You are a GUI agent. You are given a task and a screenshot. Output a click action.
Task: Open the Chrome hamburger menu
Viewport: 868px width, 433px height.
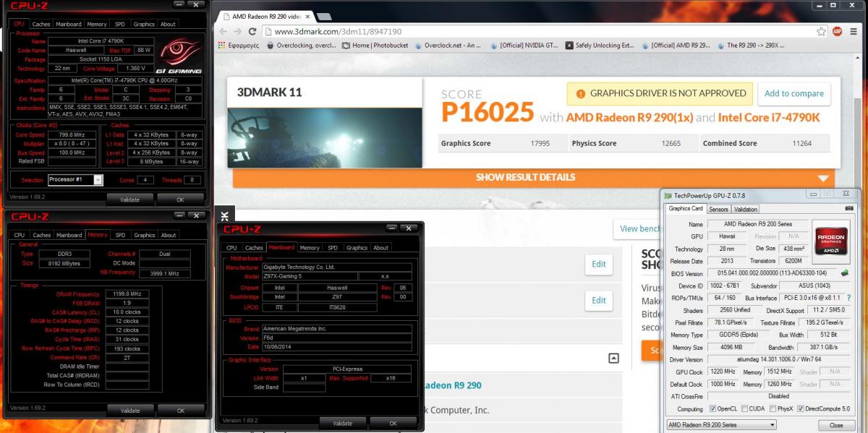click(x=854, y=31)
